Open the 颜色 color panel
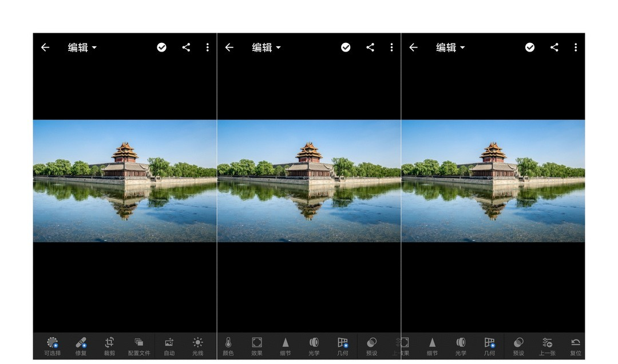618x364 pixels. pyautogui.click(x=228, y=346)
